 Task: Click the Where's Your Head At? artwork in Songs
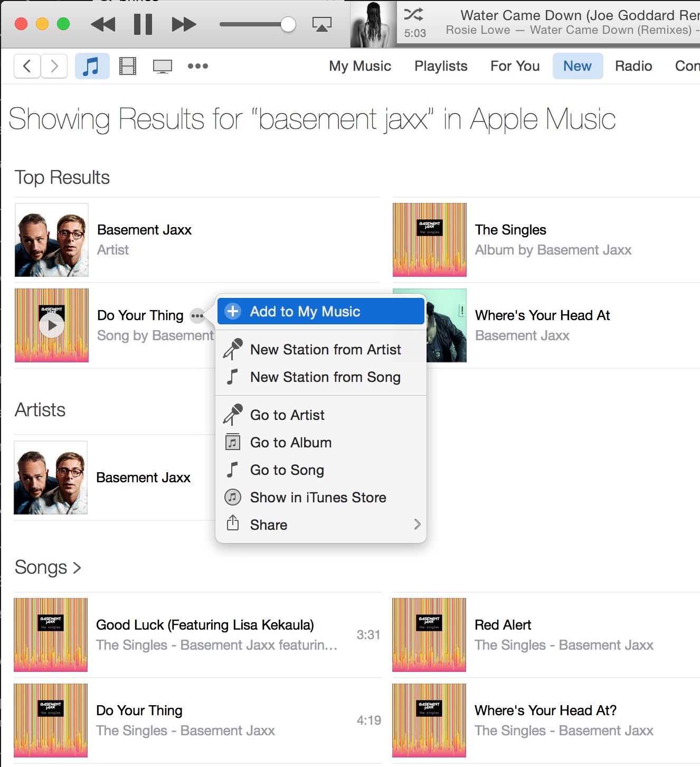429,721
